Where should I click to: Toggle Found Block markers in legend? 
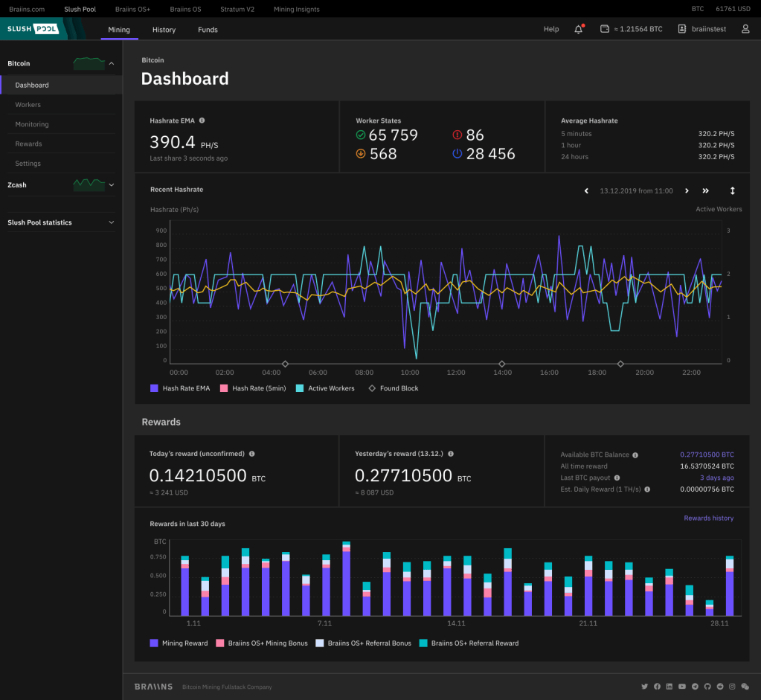394,388
